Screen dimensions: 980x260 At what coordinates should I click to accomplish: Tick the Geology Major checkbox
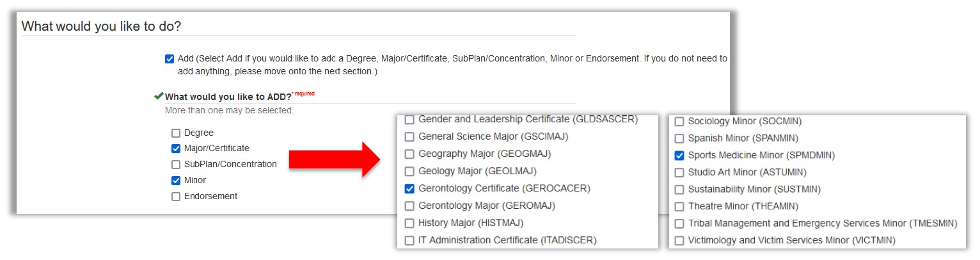coord(409,172)
